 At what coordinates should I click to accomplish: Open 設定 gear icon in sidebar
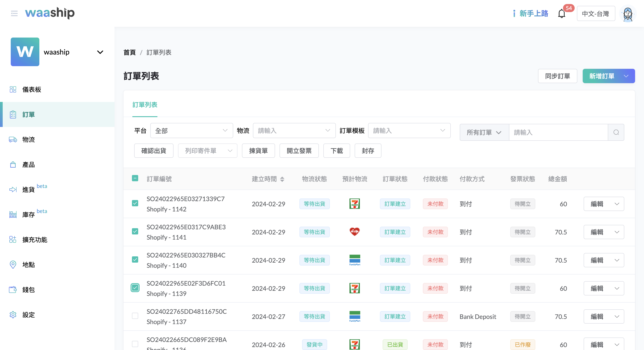pyautogui.click(x=13, y=314)
